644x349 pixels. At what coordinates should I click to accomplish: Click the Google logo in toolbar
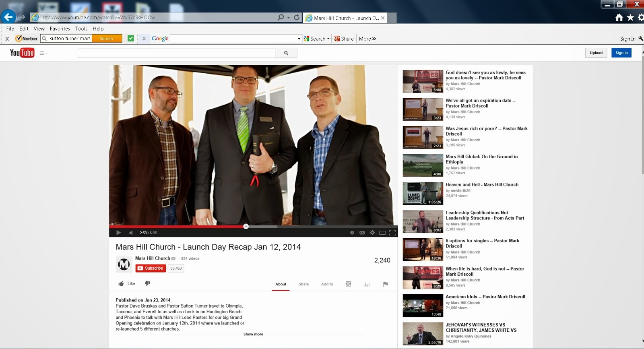click(160, 39)
